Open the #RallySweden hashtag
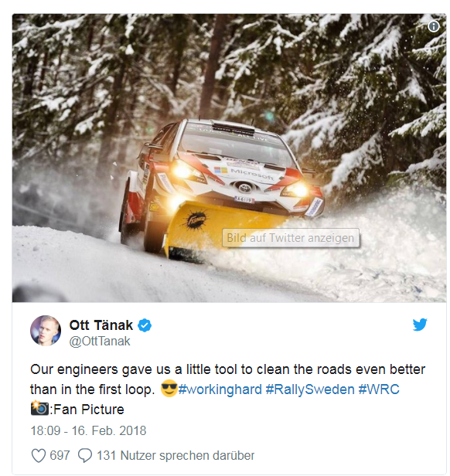The height and width of the screenshot is (476, 450). 310,389
